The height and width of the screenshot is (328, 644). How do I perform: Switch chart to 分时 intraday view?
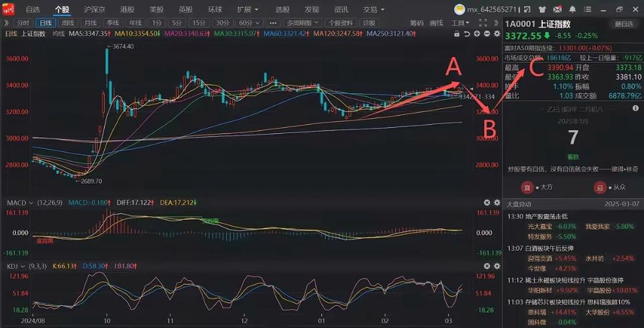(x=22, y=23)
